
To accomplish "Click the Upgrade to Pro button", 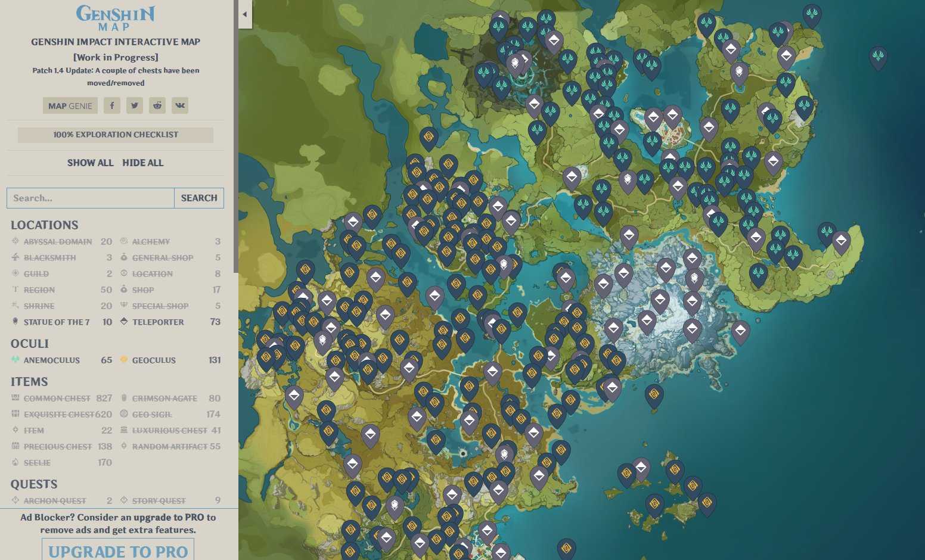I will (118, 550).
